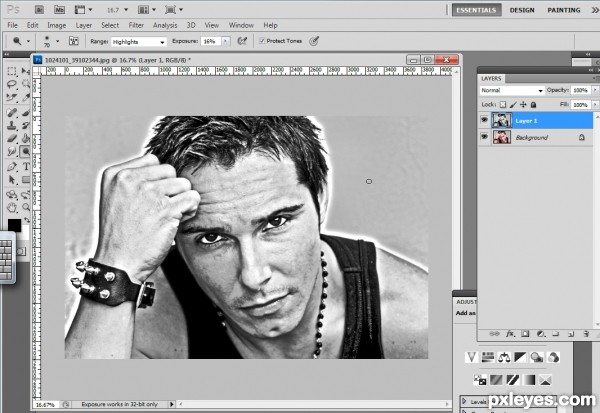
Task: Select the Eyedropper tool
Action: pyautogui.click(x=26, y=97)
